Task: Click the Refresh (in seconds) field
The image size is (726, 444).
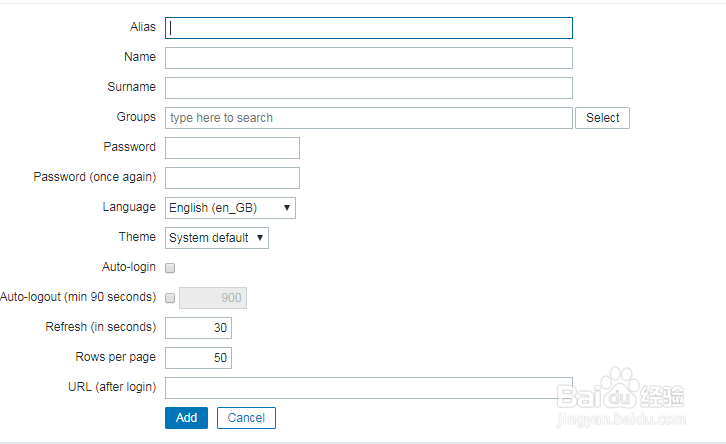Action: [x=198, y=328]
